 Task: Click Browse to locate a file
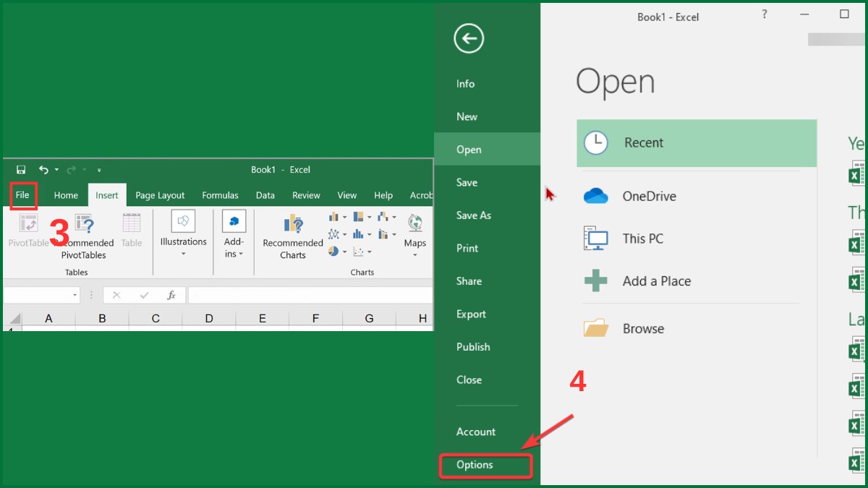tap(643, 328)
